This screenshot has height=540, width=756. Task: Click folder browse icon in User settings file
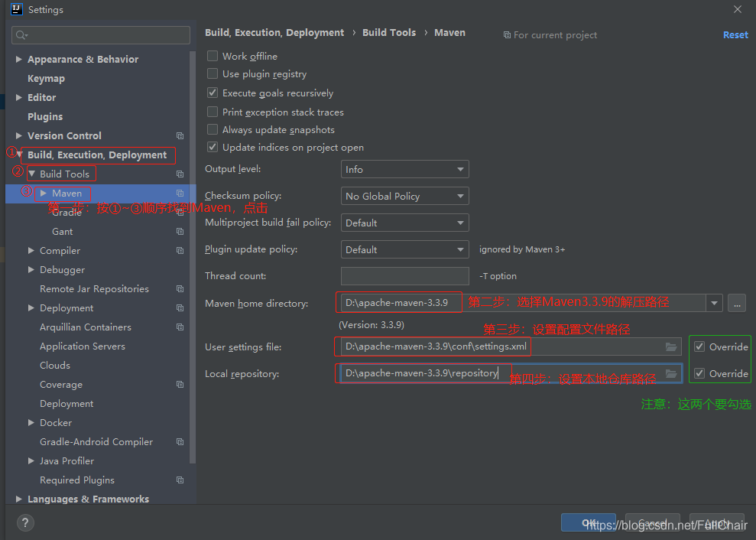pyautogui.click(x=670, y=347)
